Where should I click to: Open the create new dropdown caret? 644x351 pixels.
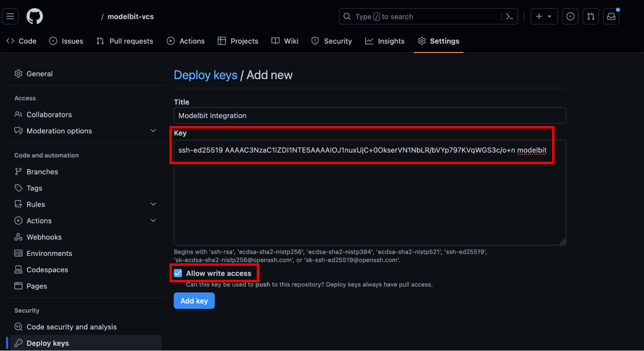click(x=549, y=16)
